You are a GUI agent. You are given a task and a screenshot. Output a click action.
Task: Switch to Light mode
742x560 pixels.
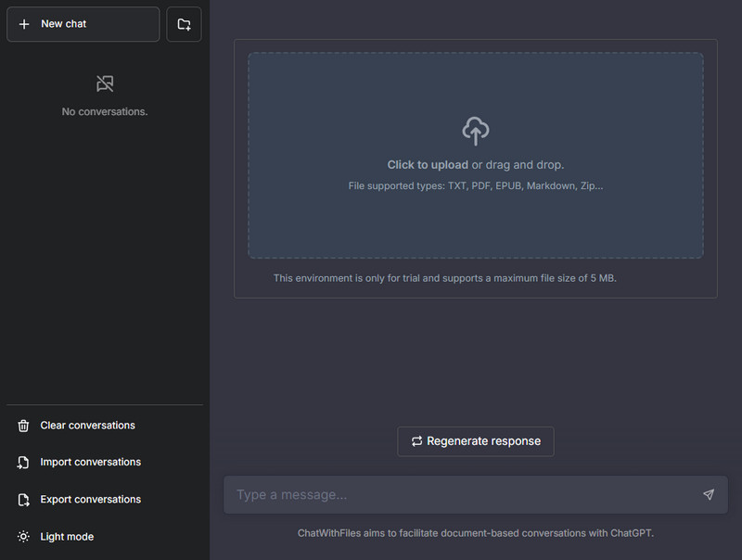click(x=105, y=536)
